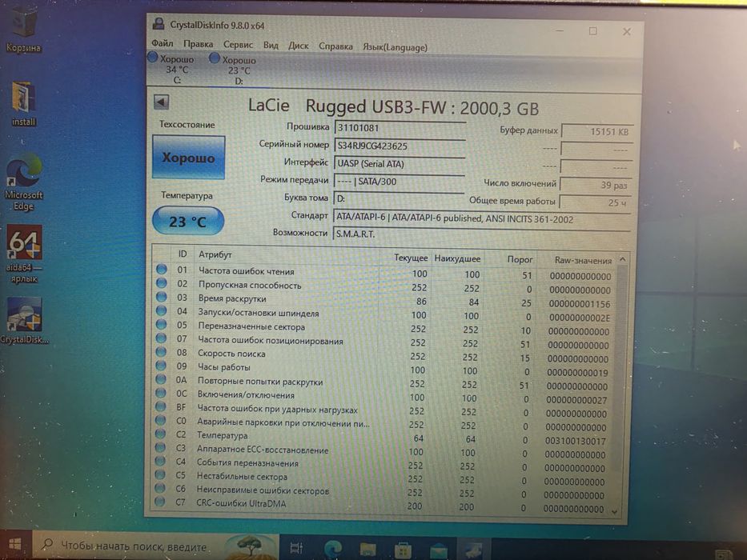The width and height of the screenshot is (747, 560).
Task: Select CrystalDisk desktop shortcut
Action: point(24,321)
